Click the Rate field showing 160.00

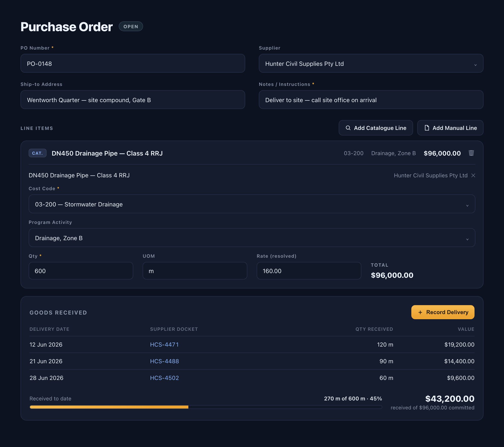coord(309,271)
